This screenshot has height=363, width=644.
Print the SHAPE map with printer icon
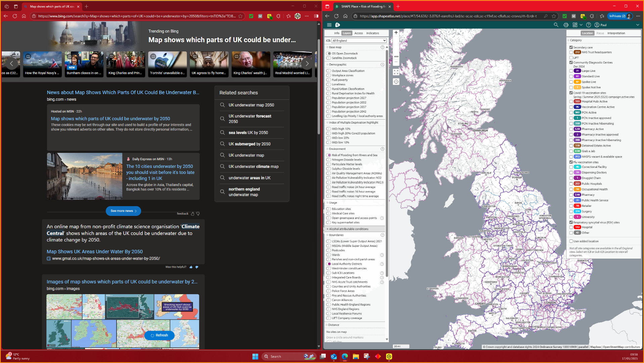[x=566, y=25]
